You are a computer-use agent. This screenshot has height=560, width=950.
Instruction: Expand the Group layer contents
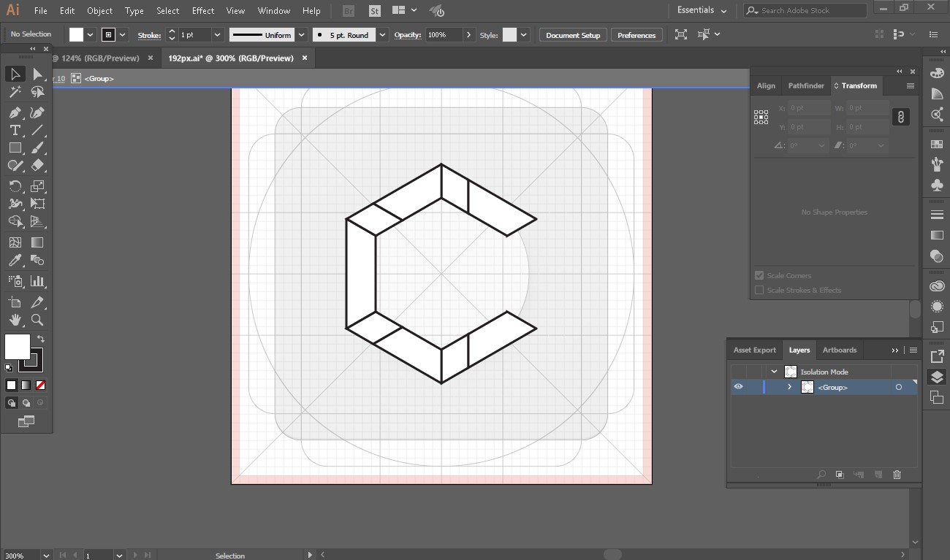(789, 387)
